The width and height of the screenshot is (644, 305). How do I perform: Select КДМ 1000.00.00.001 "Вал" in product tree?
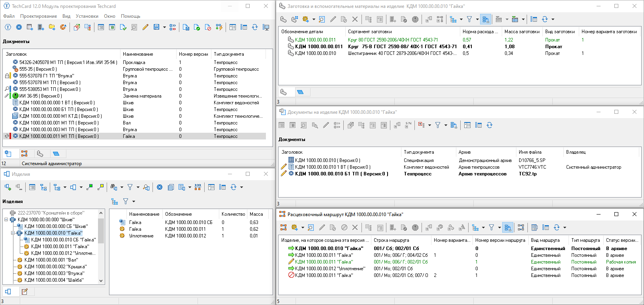point(51,260)
